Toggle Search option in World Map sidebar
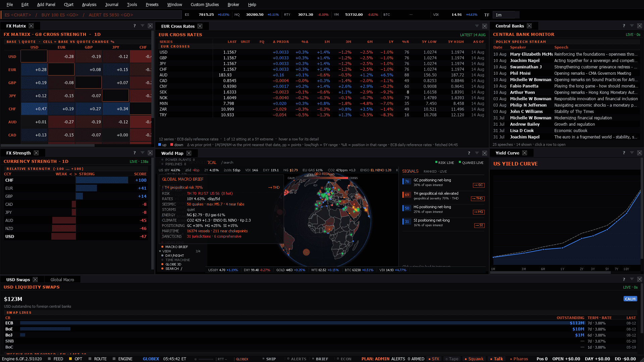The width and height of the screenshot is (644, 362). pos(172,268)
